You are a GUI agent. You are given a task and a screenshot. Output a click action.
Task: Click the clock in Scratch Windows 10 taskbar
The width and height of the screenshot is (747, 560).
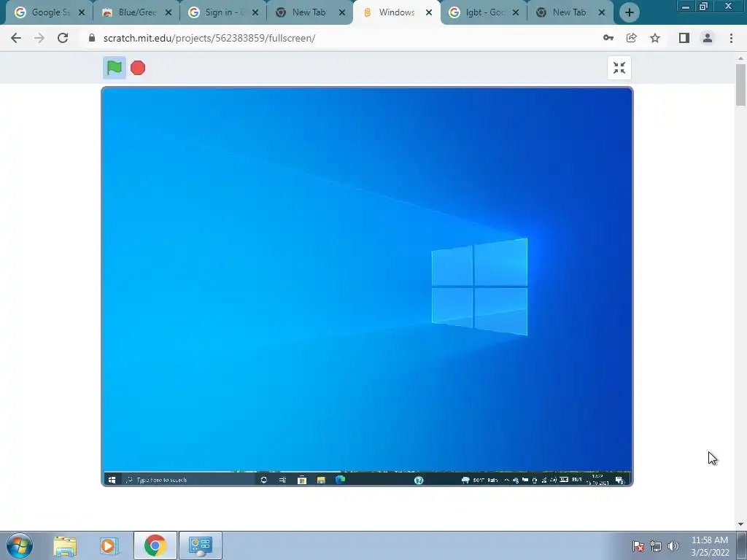pyautogui.click(x=597, y=480)
